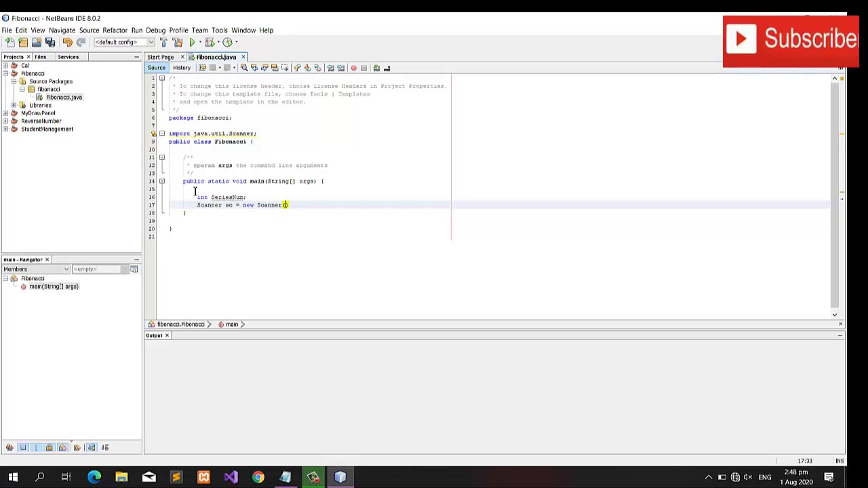Click the Build Project hammer icon
868x488 pixels.
tap(163, 42)
